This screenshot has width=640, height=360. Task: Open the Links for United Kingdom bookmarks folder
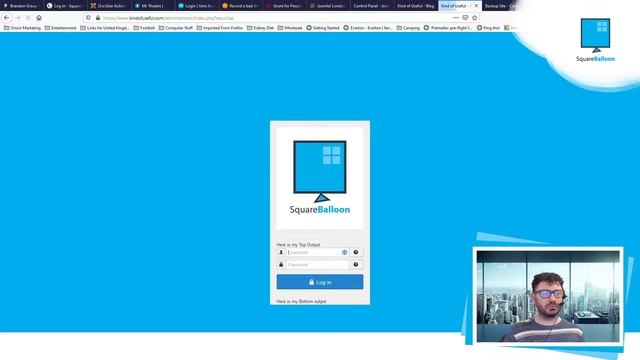(104, 28)
